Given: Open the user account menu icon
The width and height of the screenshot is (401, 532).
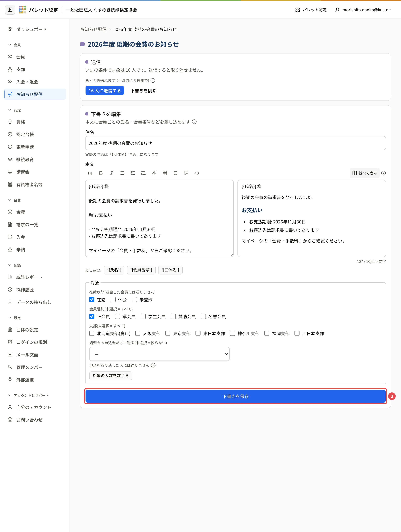Looking at the screenshot, I should pyautogui.click(x=337, y=10).
